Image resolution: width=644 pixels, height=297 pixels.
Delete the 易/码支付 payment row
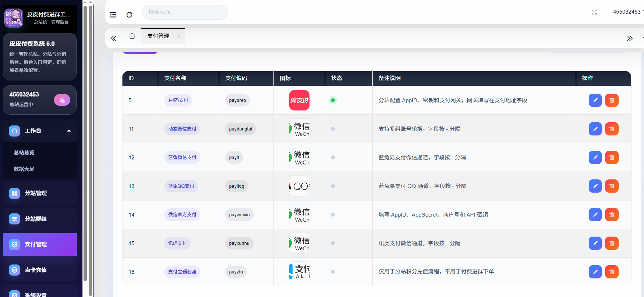(612, 100)
